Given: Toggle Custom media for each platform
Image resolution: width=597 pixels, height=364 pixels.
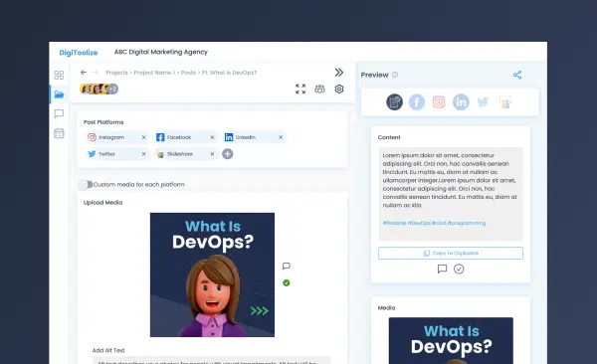Looking at the screenshot, I should click(86, 185).
